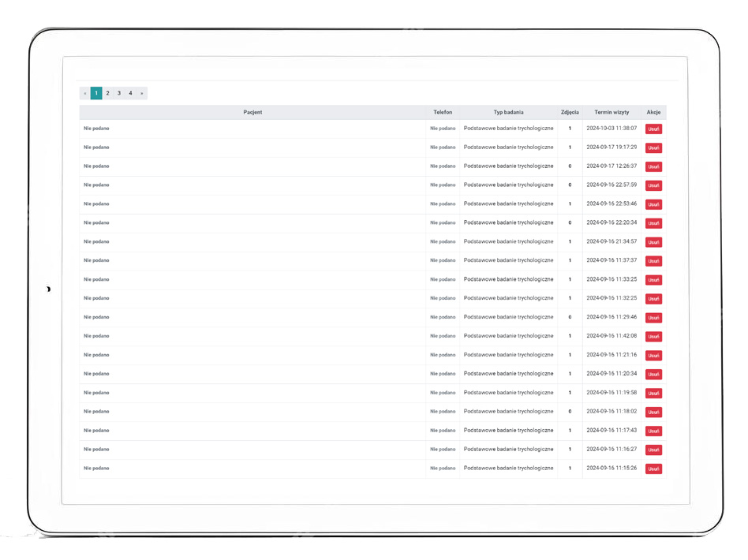The image size is (748, 560).
Task: Delete the last row, visit 2024-09-16 11:15:26
Action: [x=653, y=469]
